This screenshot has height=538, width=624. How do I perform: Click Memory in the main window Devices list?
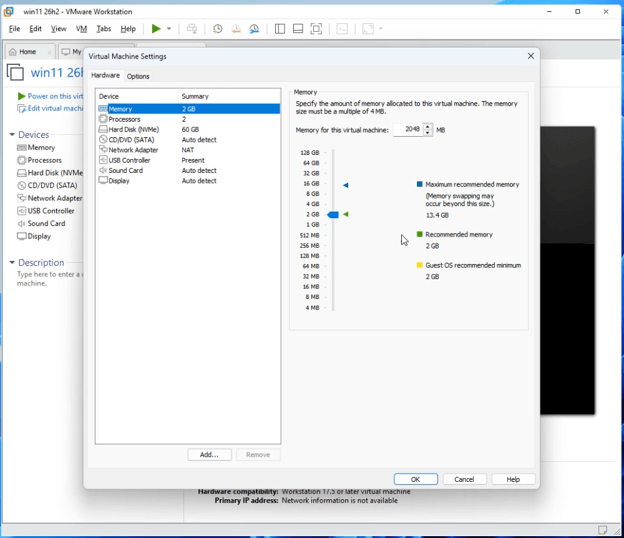click(x=36, y=148)
